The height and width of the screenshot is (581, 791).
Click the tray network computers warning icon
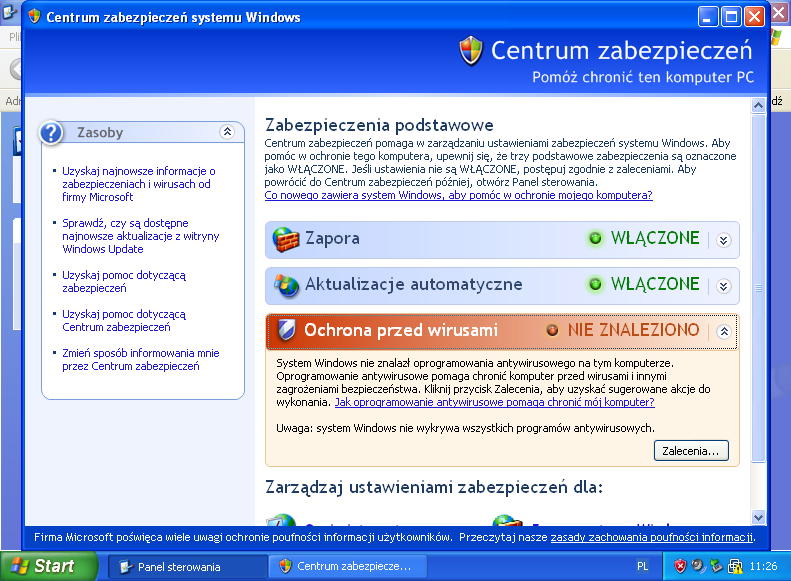tap(735, 566)
